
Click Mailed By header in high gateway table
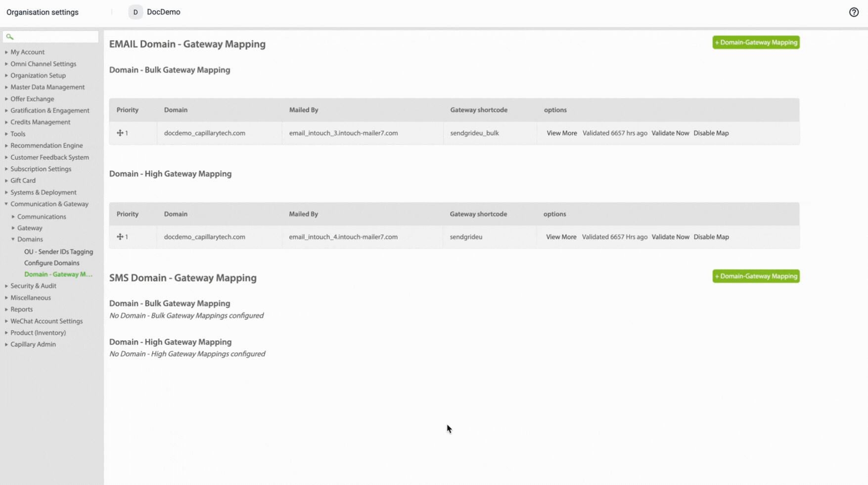[x=304, y=214]
